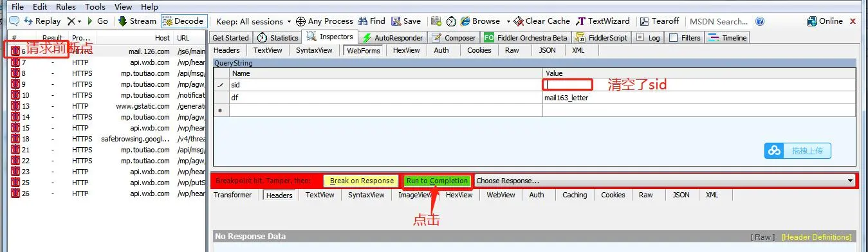Click Clear Cache in toolbar
The height and width of the screenshot is (252, 868).
[x=542, y=21]
